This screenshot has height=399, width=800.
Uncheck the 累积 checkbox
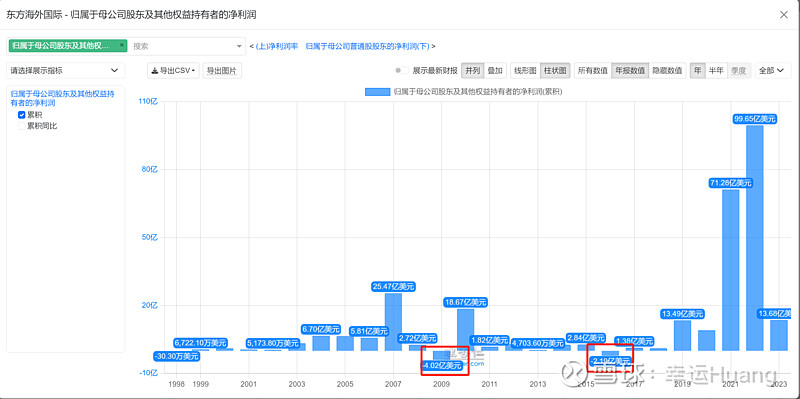pos(21,115)
